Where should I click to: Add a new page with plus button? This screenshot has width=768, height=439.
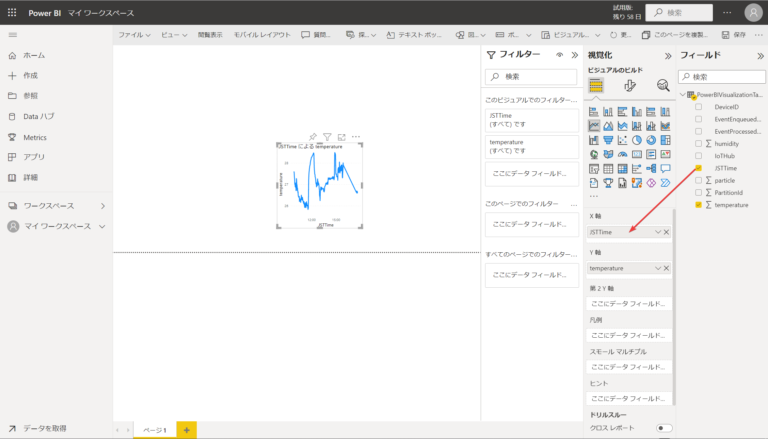coord(186,429)
